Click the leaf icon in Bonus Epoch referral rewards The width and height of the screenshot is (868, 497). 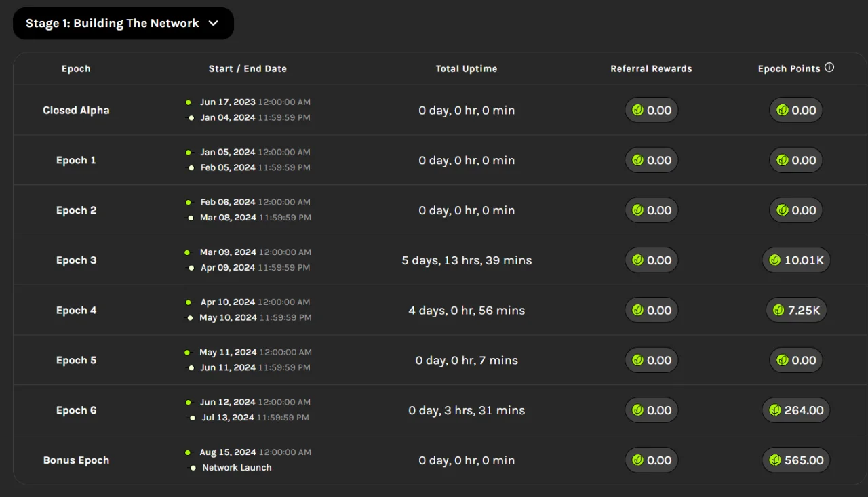637,460
